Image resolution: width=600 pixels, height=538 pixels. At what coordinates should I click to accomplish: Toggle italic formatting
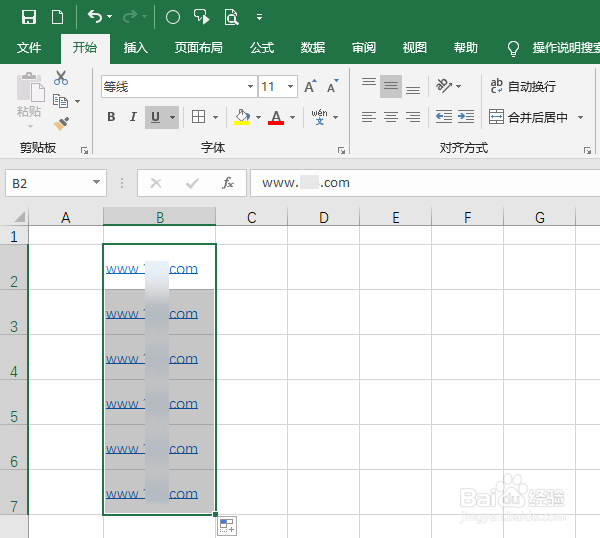pos(133,117)
